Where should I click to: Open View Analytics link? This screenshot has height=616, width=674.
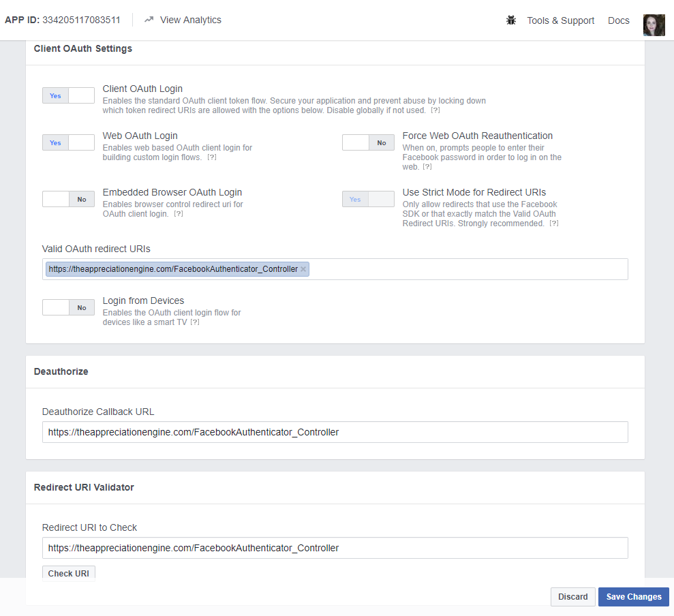tap(190, 20)
